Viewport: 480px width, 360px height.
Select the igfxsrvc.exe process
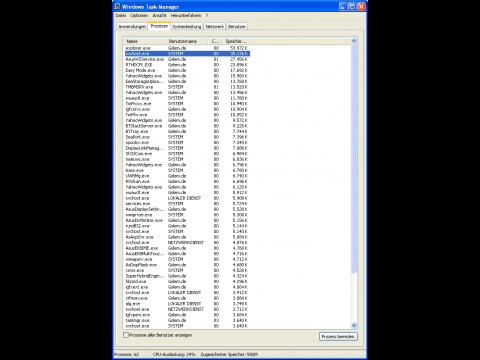click(187, 109)
